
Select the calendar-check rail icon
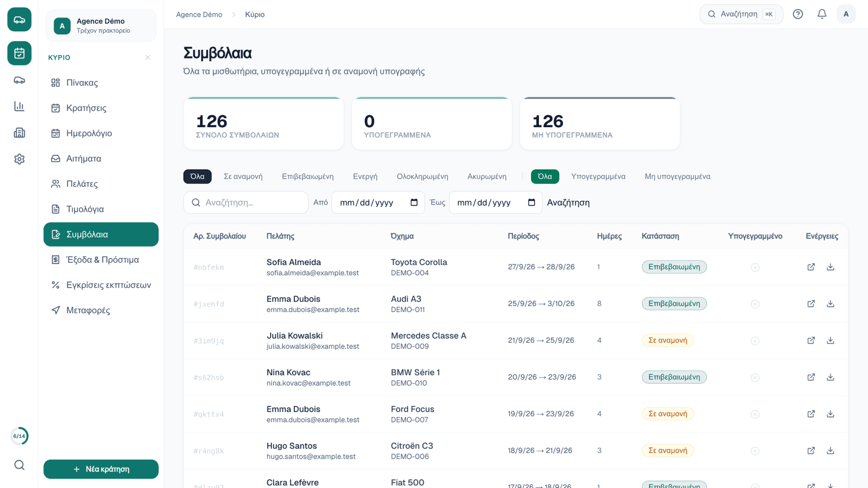(x=19, y=53)
